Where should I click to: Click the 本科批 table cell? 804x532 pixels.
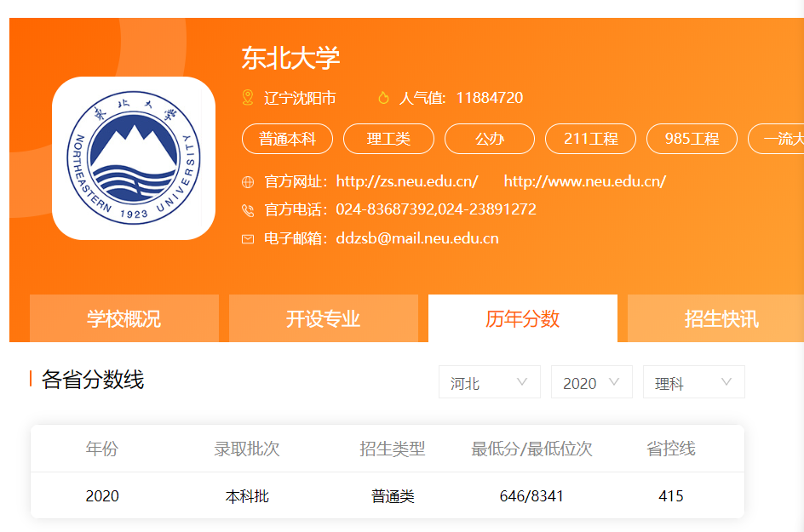[247, 496]
